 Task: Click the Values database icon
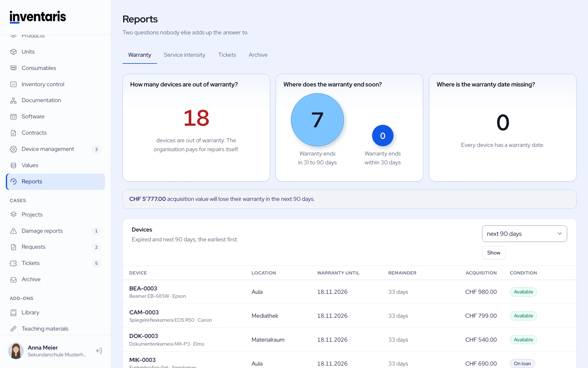point(13,166)
